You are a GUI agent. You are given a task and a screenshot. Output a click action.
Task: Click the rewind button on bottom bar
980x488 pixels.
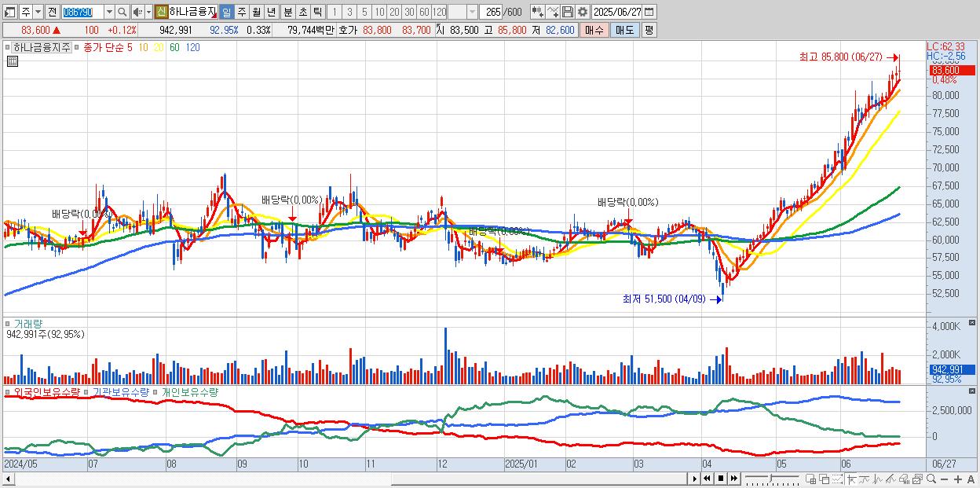pyautogui.click(x=707, y=479)
